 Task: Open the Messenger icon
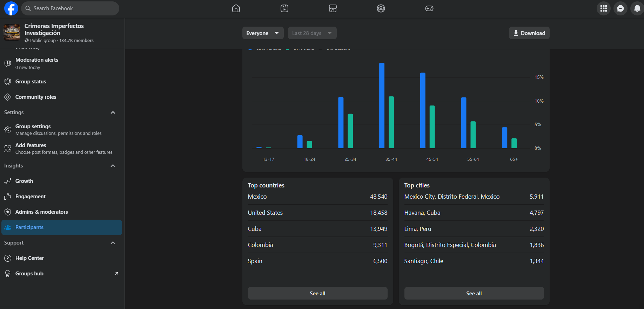(x=620, y=8)
